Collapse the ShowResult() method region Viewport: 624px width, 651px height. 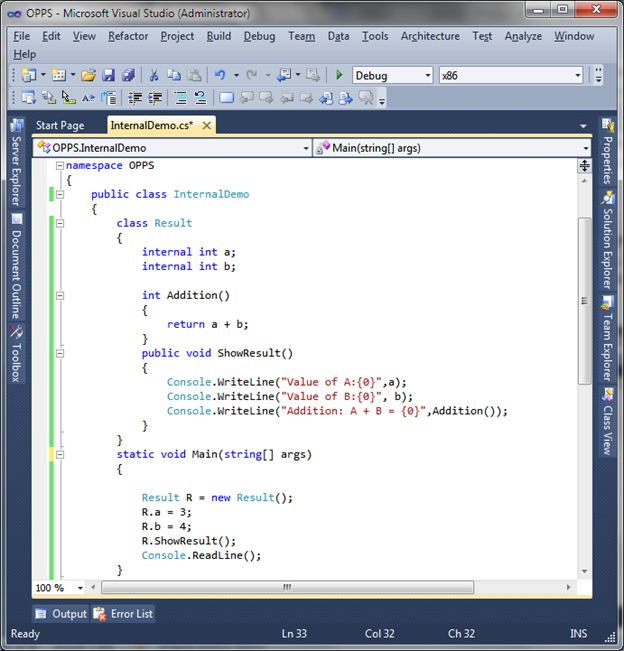coord(60,353)
